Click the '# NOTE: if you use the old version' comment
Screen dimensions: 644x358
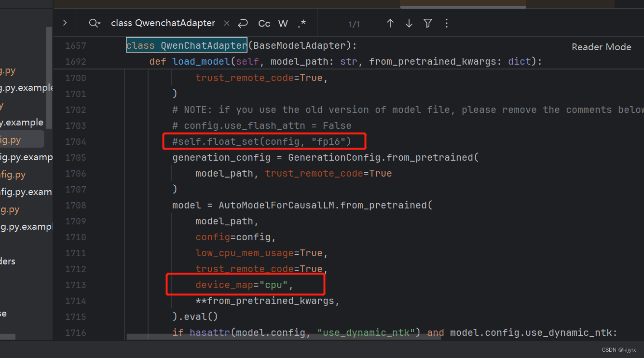408,110
